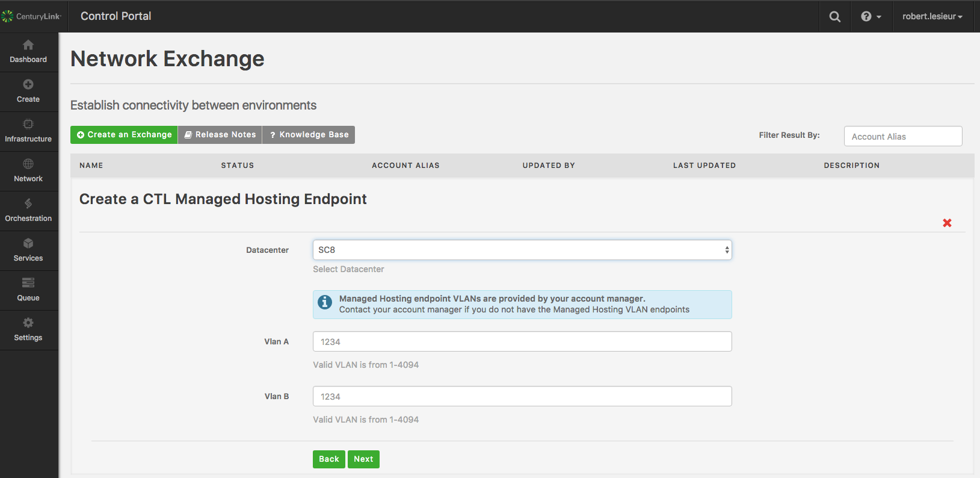Sort by the UPDATED BY column header

[x=549, y=166]
